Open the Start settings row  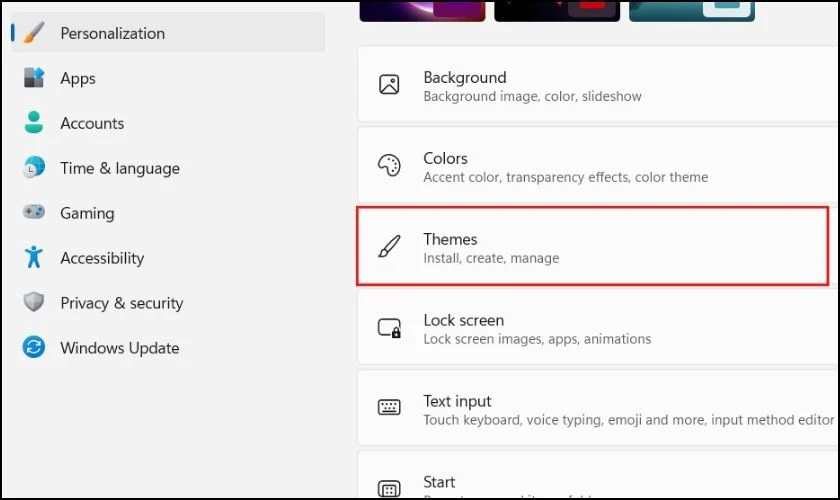pyautogui.click(x=598, y=476)
